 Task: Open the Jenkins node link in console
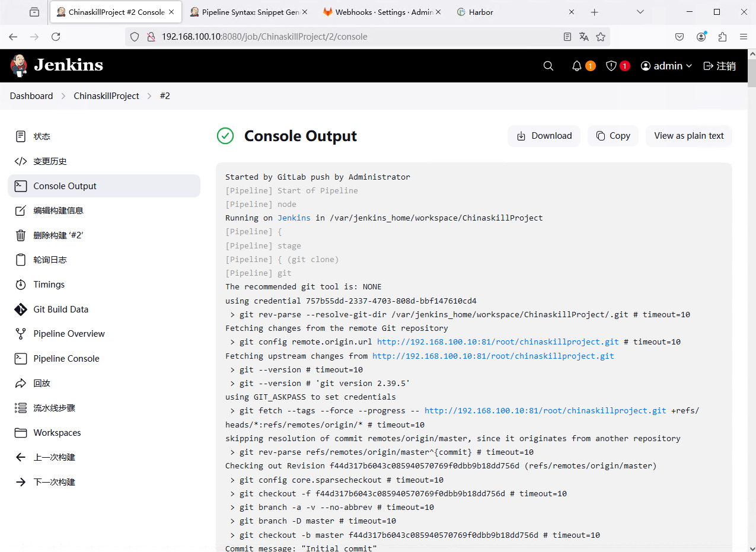click(x=294, y=218)
